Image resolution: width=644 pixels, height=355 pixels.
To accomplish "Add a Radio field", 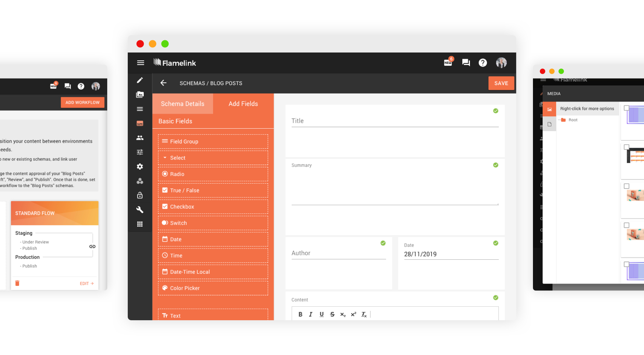I will [x=213, y=174].
